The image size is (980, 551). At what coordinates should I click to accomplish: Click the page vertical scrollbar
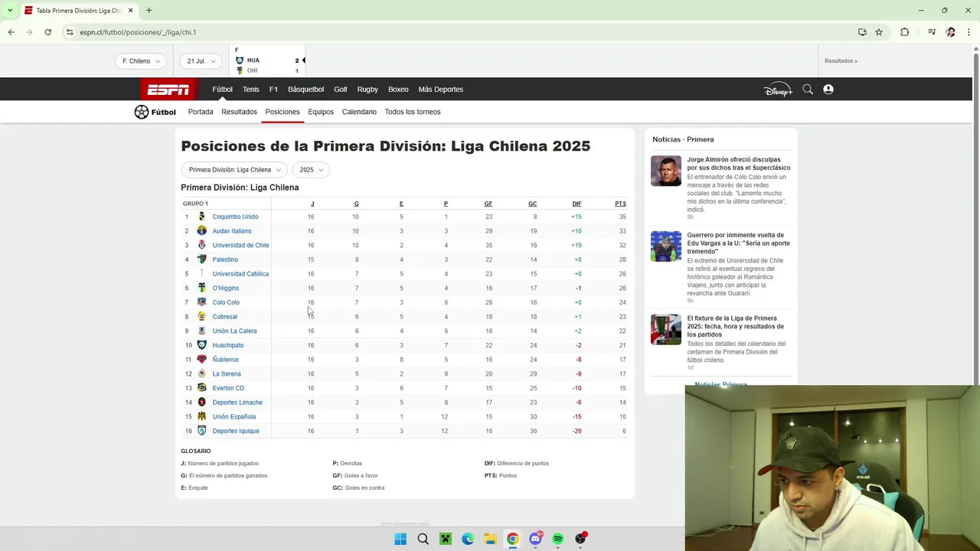(x=975, y=219)
